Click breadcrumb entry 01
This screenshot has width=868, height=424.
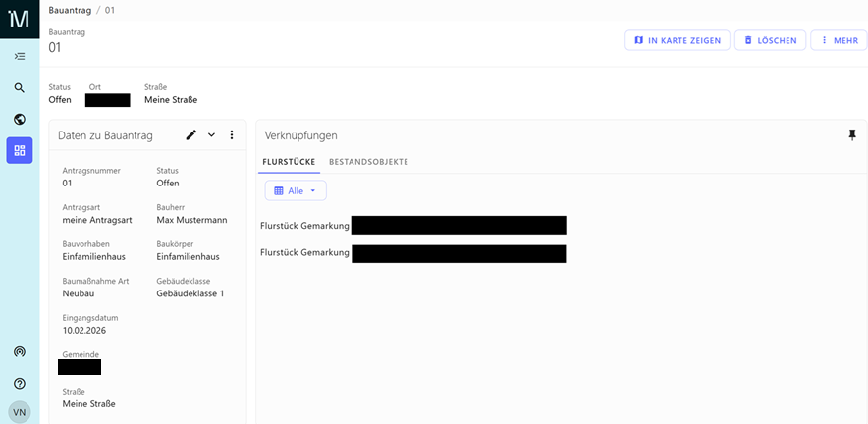110,10
